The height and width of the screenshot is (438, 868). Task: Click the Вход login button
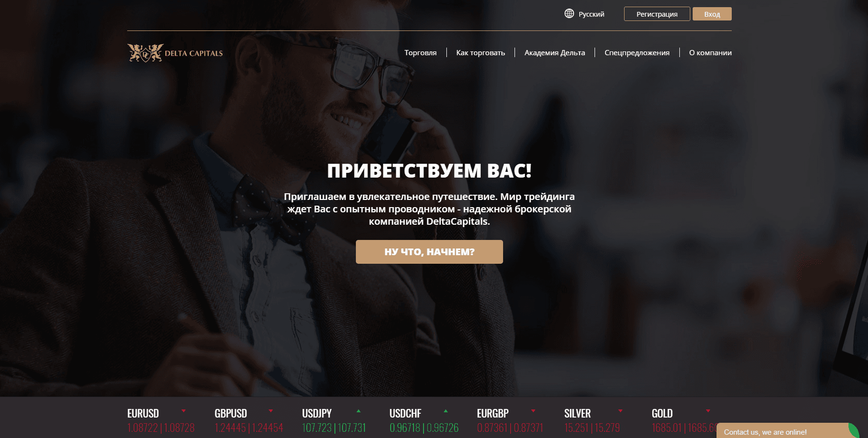click(x=712, y=14)
